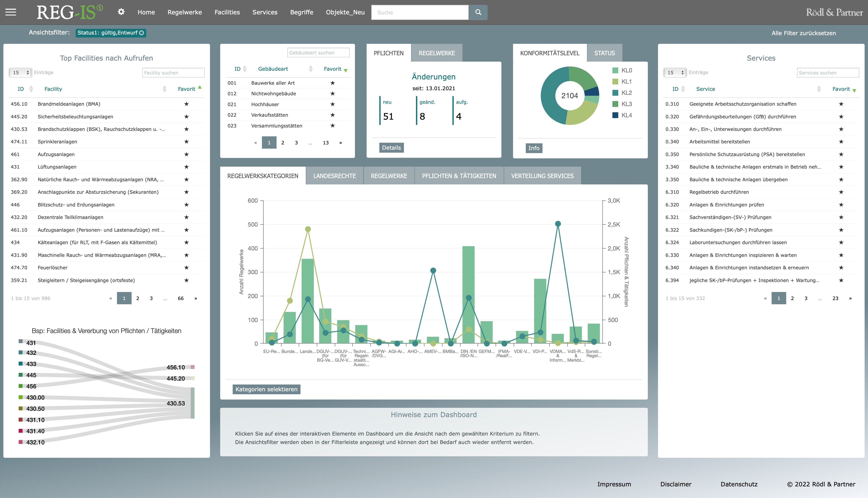Toggle favorite star for Arbeitsmittel bereitstellen
This screenshot has height=498, width=868.
click(x=841, y=142)
